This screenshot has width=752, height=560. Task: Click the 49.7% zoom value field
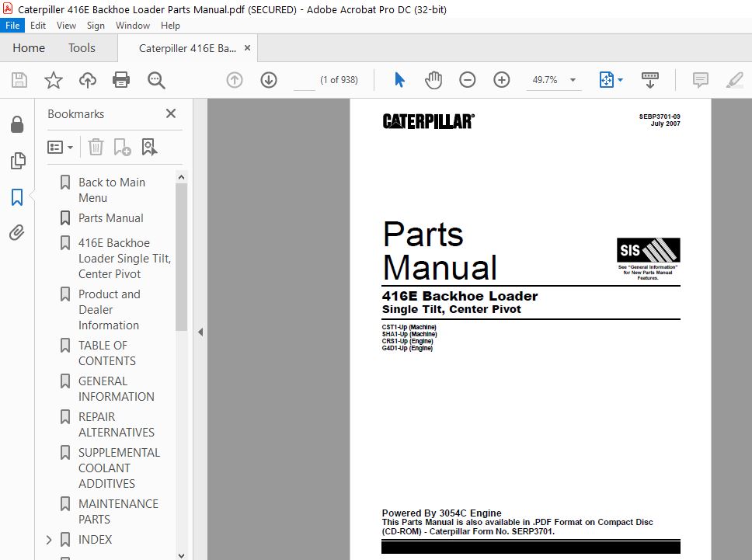545,80
